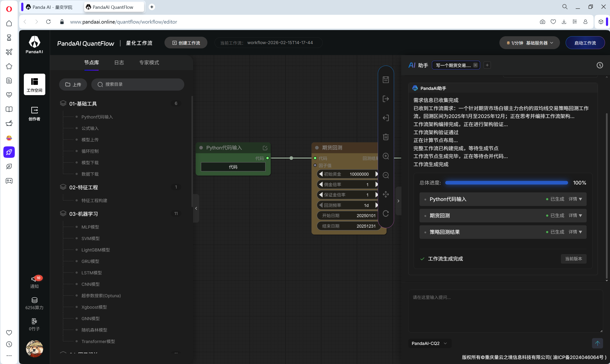The width and height of the screenshot is (610, 364).
Task: Click the 当前版本 button
Action: [573, 259]
